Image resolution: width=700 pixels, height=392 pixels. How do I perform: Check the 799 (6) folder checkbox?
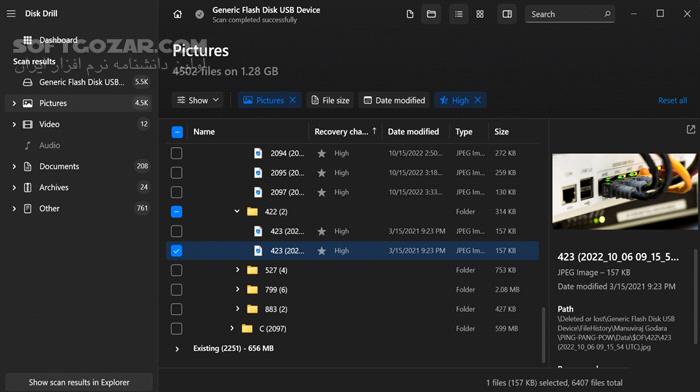177,290
